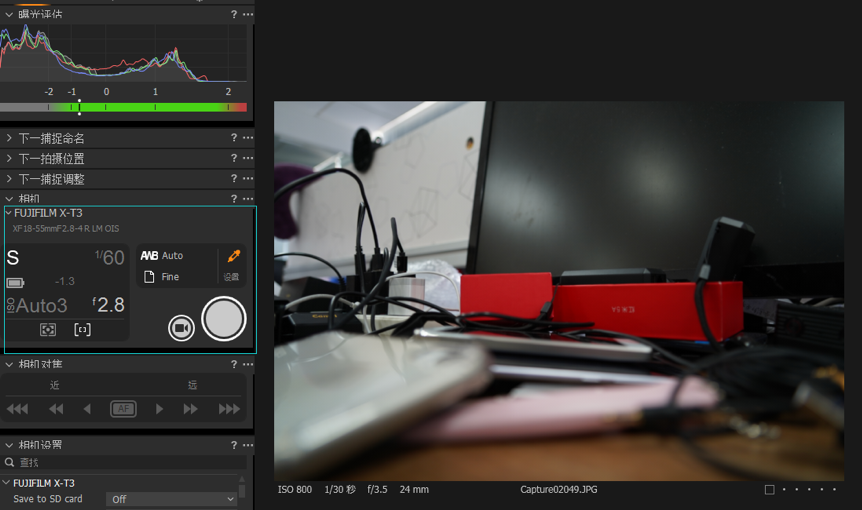Click the Capture02049.JPG file name
Screen dimensions: 862x510
coord(559,489)
